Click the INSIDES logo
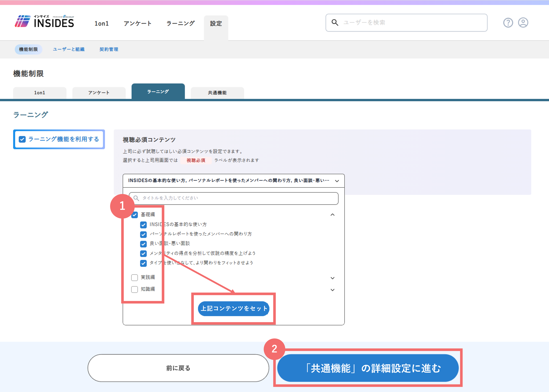The image size is (549, 392). (x=44, y=21)
